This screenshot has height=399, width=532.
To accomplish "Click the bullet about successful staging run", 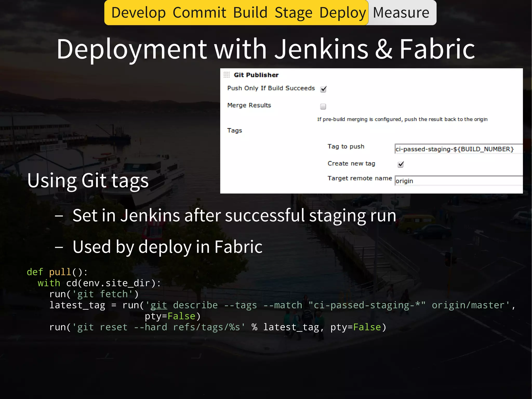I will (x=234, y=215).
